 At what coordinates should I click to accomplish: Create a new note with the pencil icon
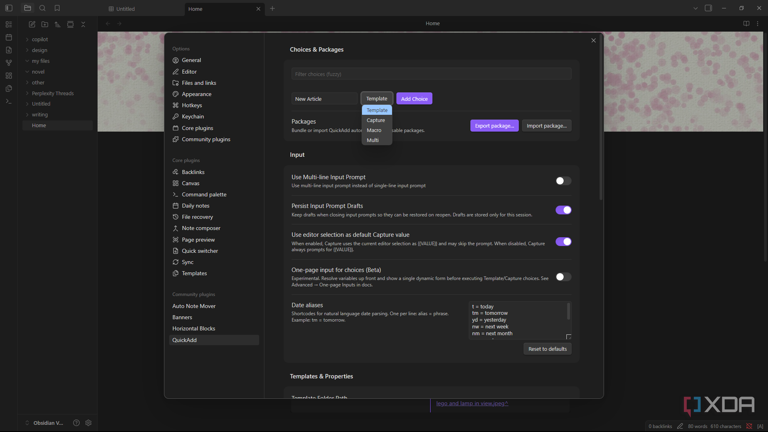coord(32,24)
